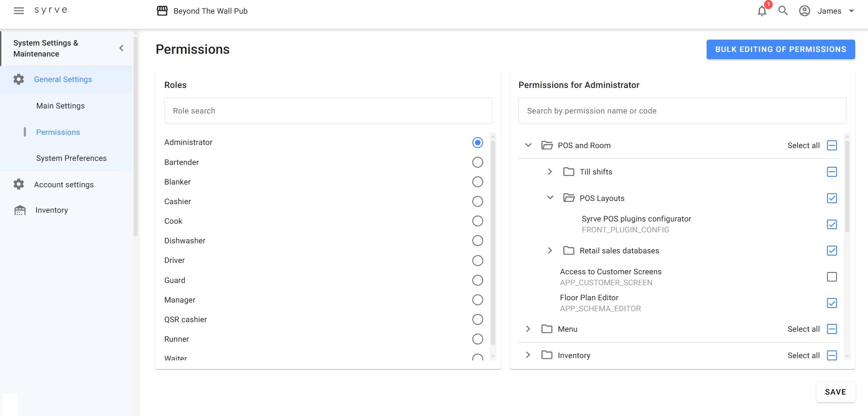This screenshot has width=868, height=416.
Task: Open the search magnifier in top bar
Action: pyautogui.click(x=783, y=10)
